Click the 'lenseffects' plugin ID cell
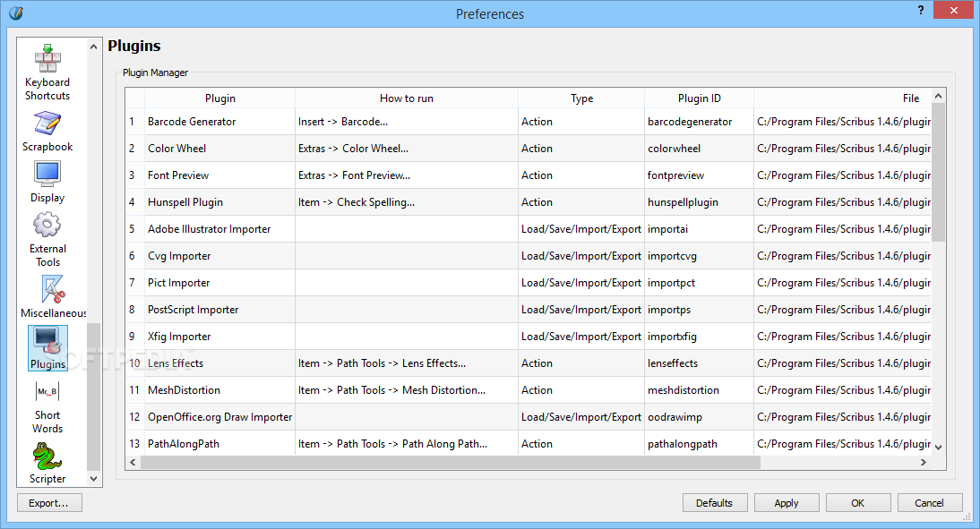This screenshot has height=529, width=980. coord(700,363)
